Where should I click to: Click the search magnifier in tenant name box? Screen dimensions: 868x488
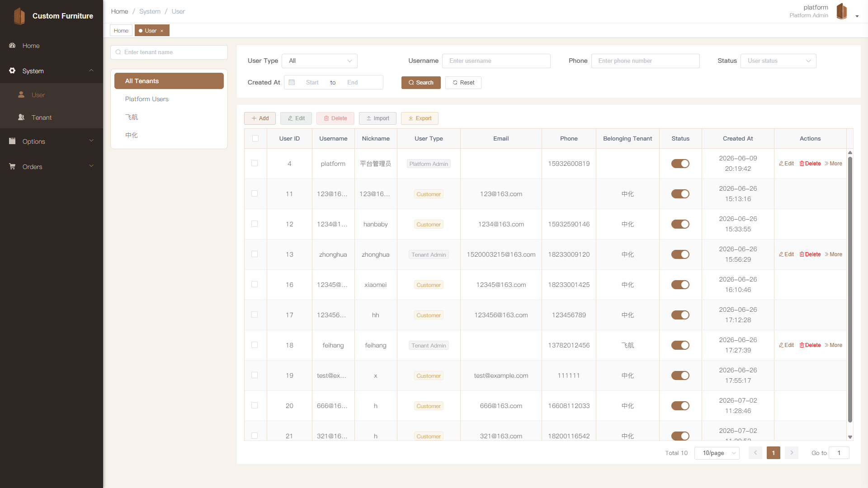pos(118,52)
